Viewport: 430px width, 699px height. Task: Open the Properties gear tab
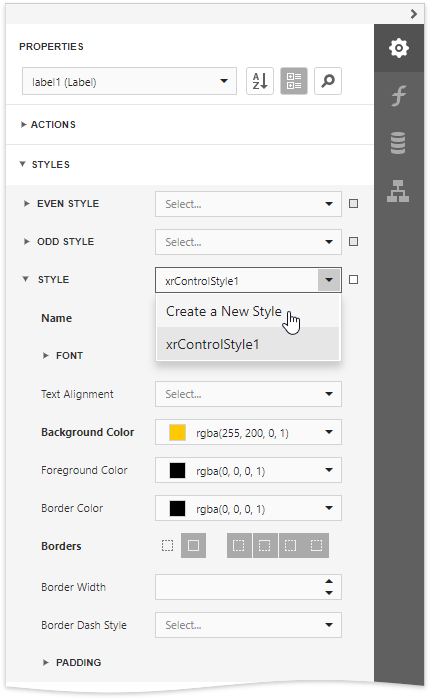398,48
